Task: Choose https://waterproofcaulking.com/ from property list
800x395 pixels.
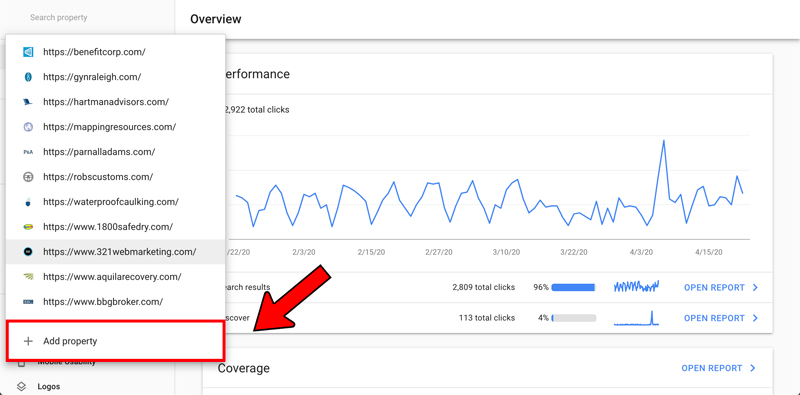Action: point(115,202)
